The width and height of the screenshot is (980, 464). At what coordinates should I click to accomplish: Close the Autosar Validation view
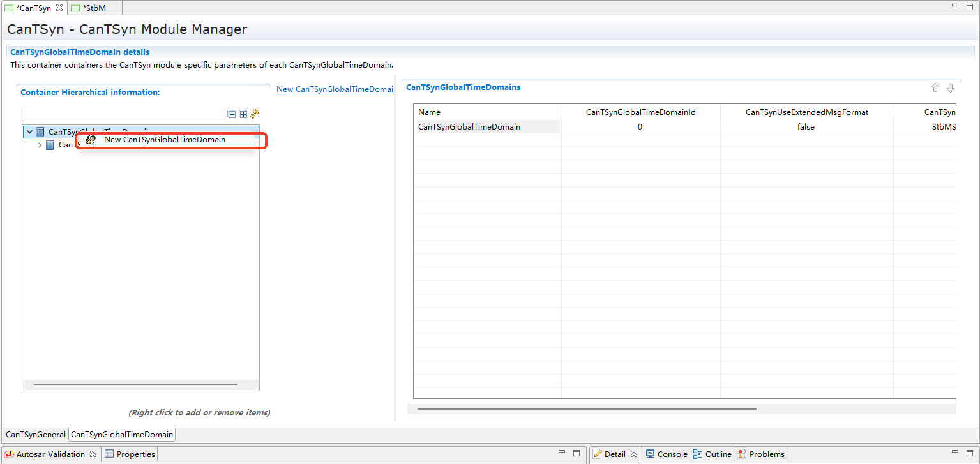[93, 454]
